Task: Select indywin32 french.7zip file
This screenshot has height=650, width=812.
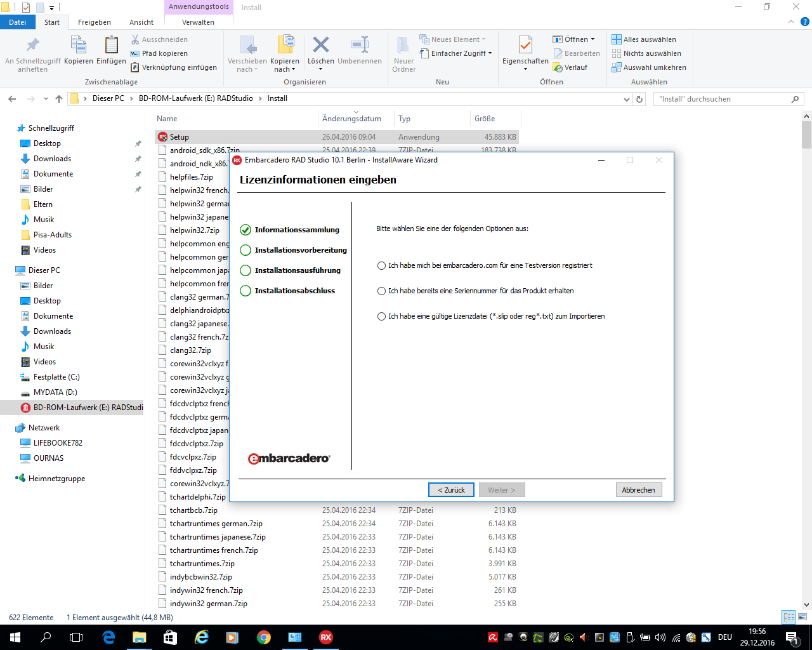Action: (x=206, y=590)
